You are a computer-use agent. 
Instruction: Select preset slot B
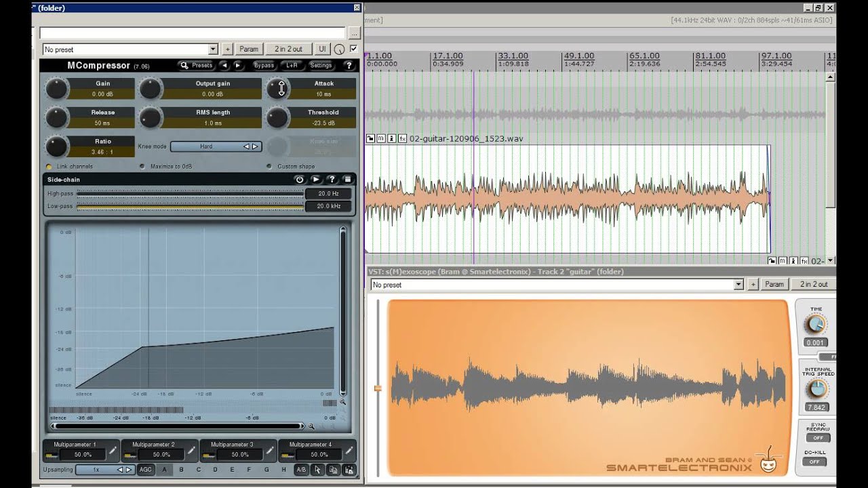tap(181, 469)
